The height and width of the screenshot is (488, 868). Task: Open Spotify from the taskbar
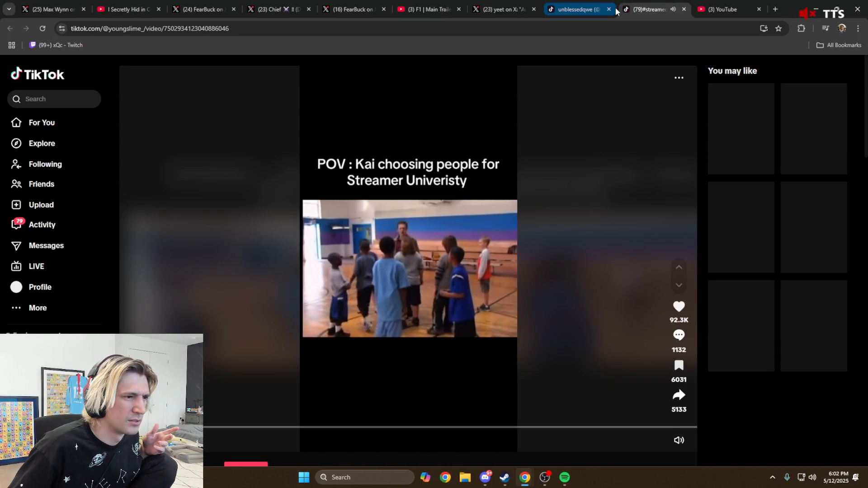point(565,477)
